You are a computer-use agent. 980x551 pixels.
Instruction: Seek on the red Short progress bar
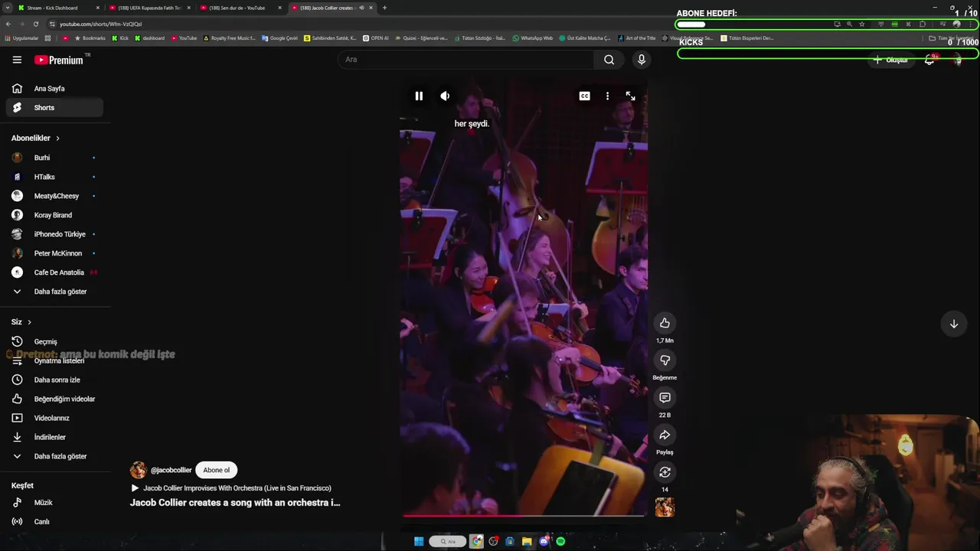(524, 515)
